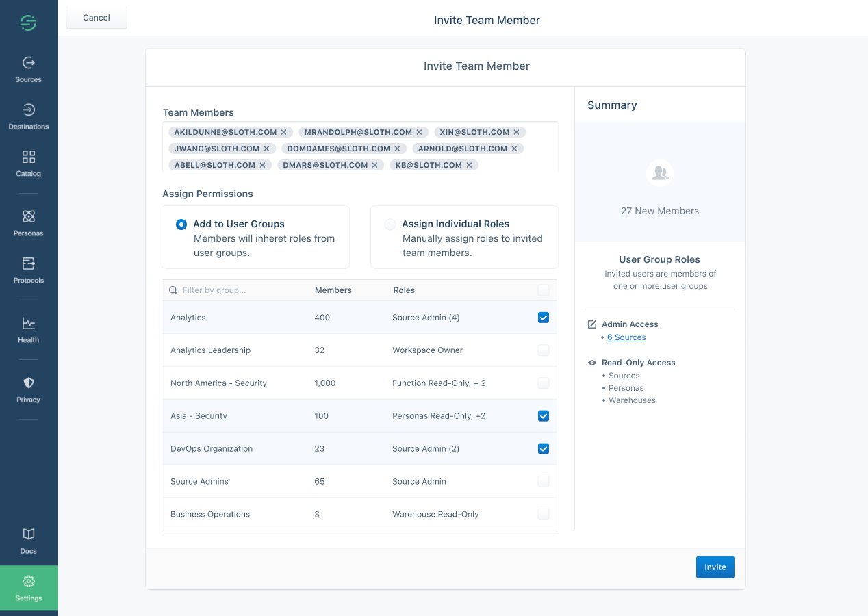
Task: Click the Segment logo icon
Action: pos(28,23)
